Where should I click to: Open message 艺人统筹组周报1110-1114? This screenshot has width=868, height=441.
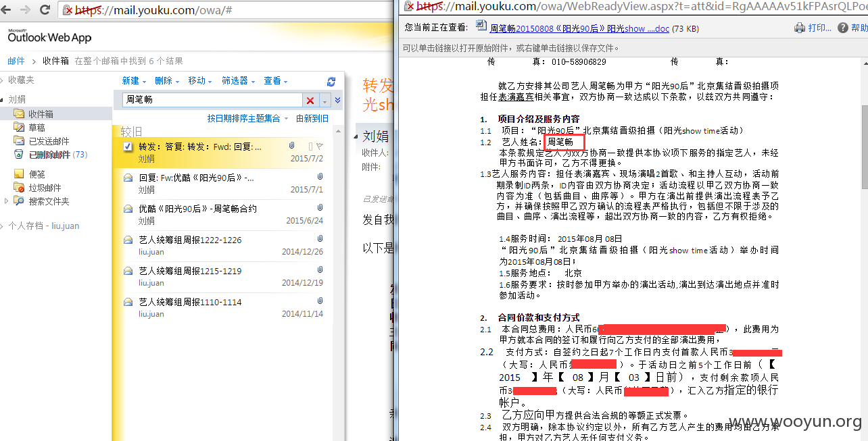click(224, 308)
